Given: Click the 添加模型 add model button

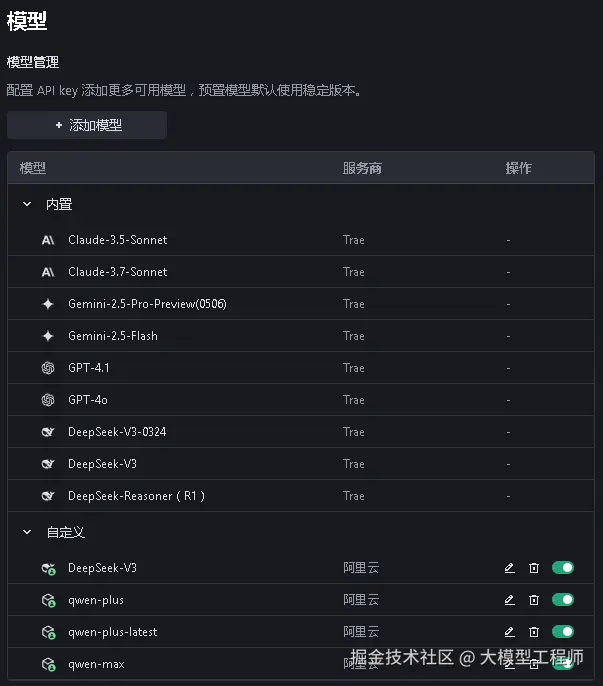Looking at the screenshot, I should (x=87, y=125).
